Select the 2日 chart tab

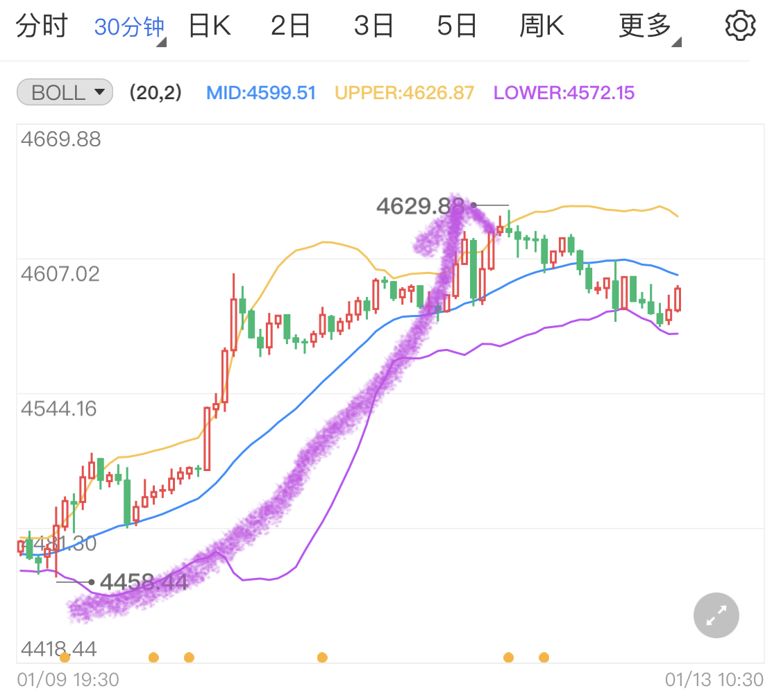[290, 26]
